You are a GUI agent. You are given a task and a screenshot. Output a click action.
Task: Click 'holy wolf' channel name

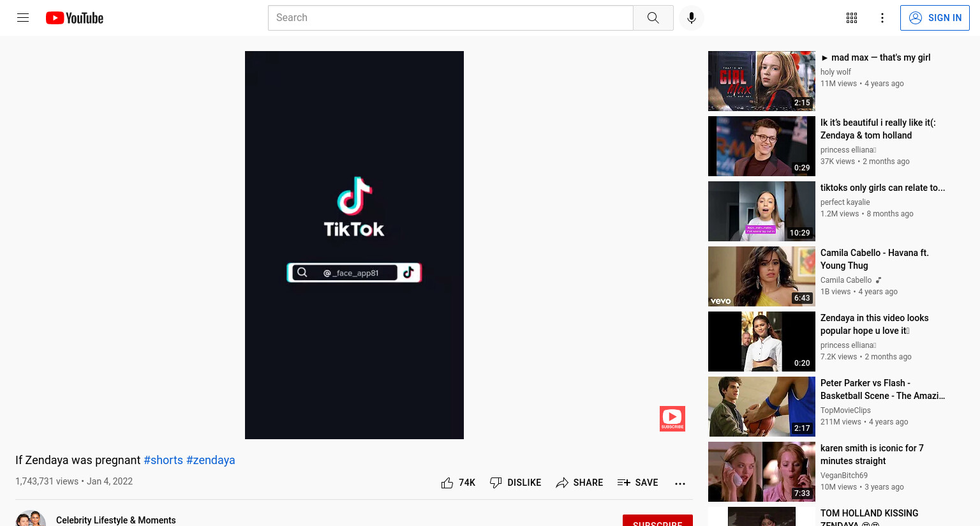click(x=836, y=72)
